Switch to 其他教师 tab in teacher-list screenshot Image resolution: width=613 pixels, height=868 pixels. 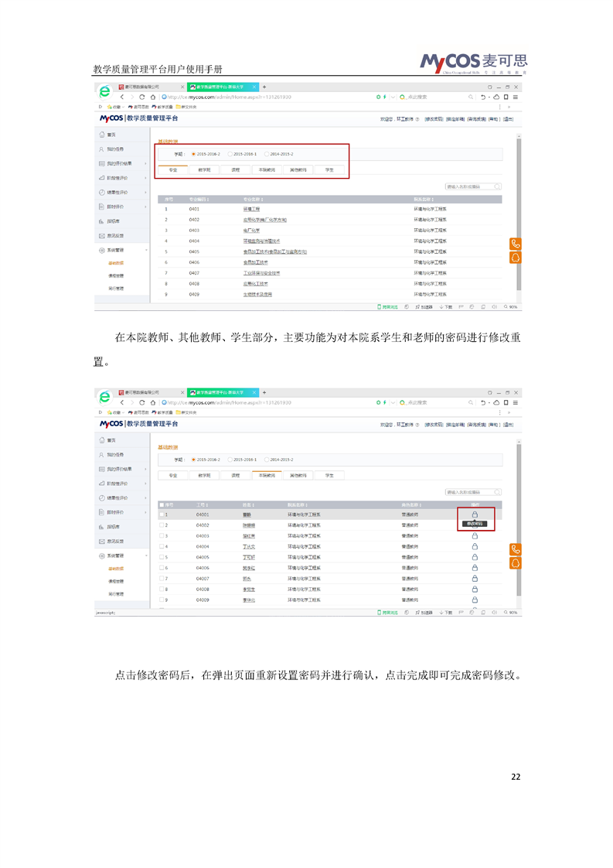(x=298, y=476)
